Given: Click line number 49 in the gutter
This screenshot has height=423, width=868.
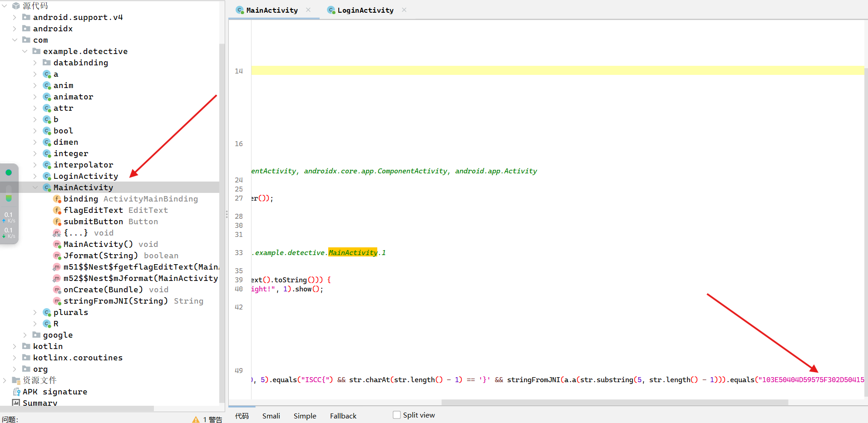Looking at the screenshot, I should (x=239, y=370).
